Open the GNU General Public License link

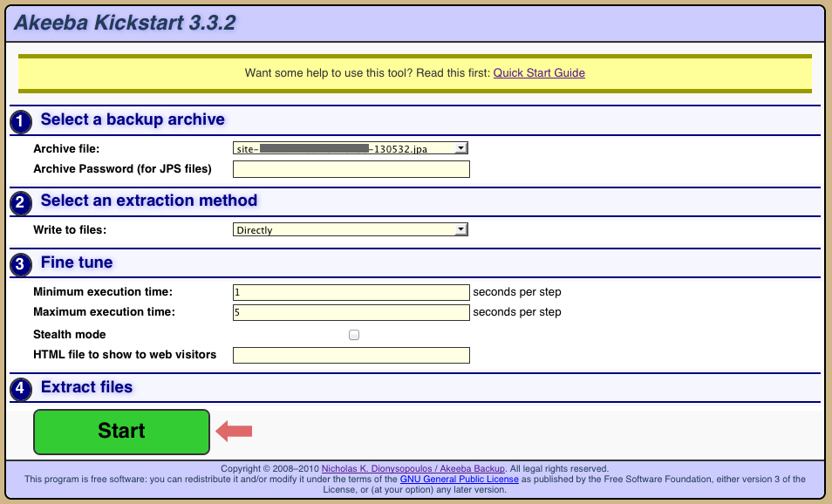[x=460, y=480]
